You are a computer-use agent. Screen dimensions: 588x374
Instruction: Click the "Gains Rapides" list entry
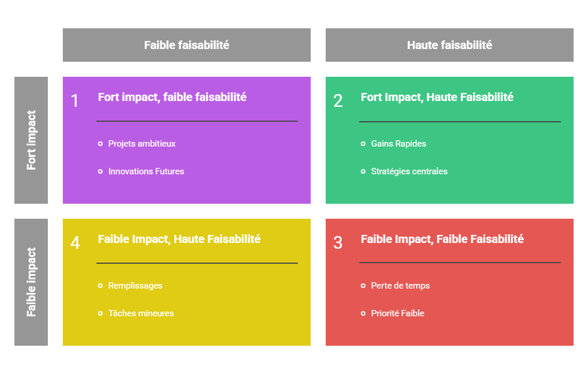pyautogui.click(x=398, y=144)
